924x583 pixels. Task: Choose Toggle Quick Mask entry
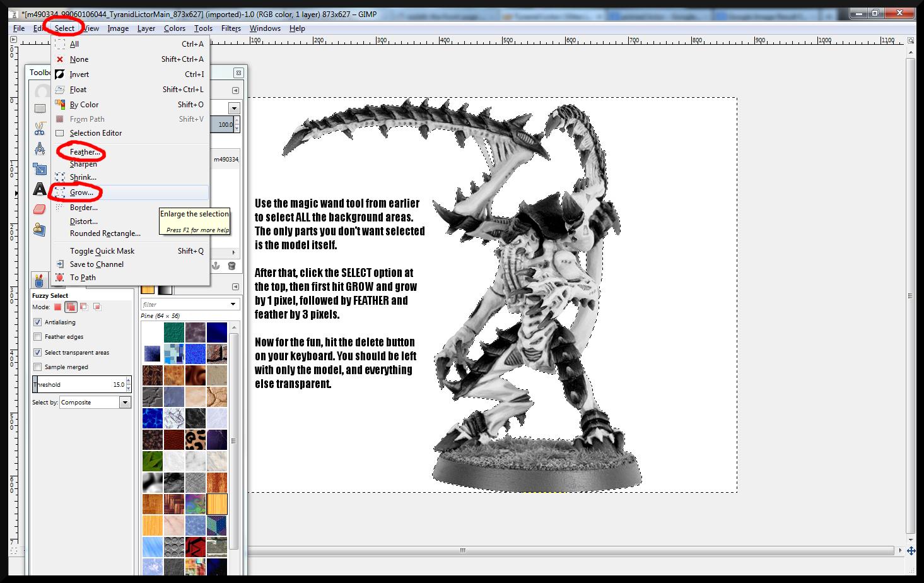click(130, 251)
